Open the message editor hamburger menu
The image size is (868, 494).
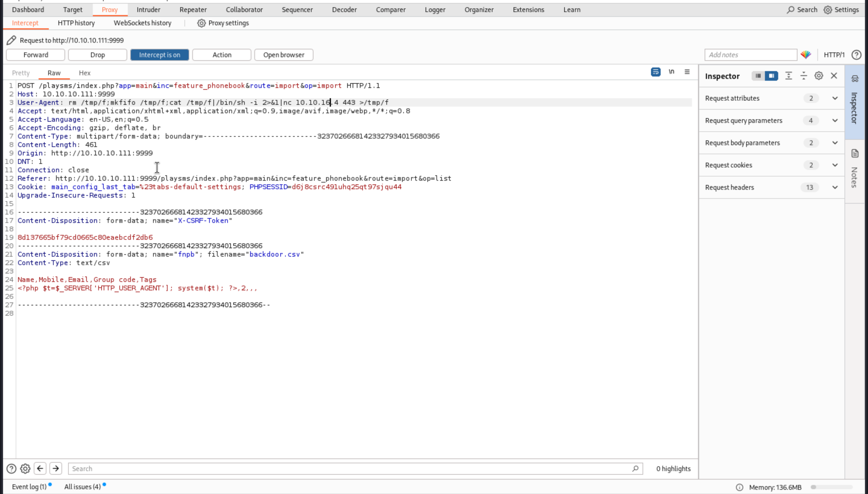pos(687,72)
